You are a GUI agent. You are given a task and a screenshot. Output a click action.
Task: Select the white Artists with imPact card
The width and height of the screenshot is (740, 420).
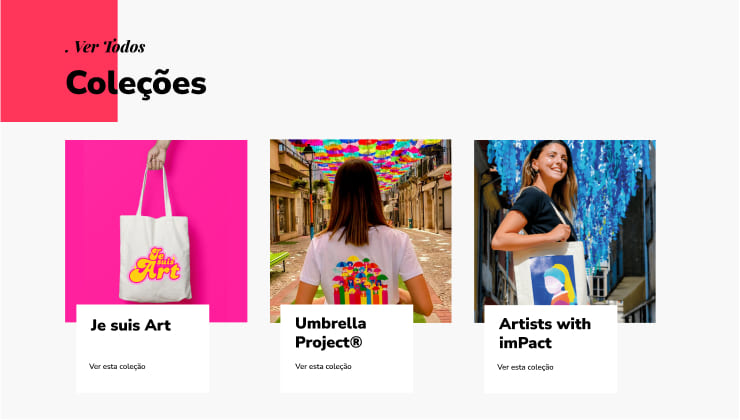[x=551, y=349]
